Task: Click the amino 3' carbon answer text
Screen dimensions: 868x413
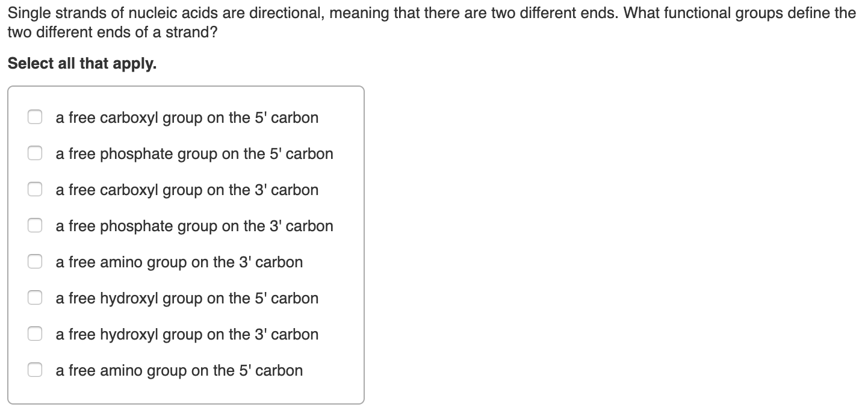Action: coord(179,262)
